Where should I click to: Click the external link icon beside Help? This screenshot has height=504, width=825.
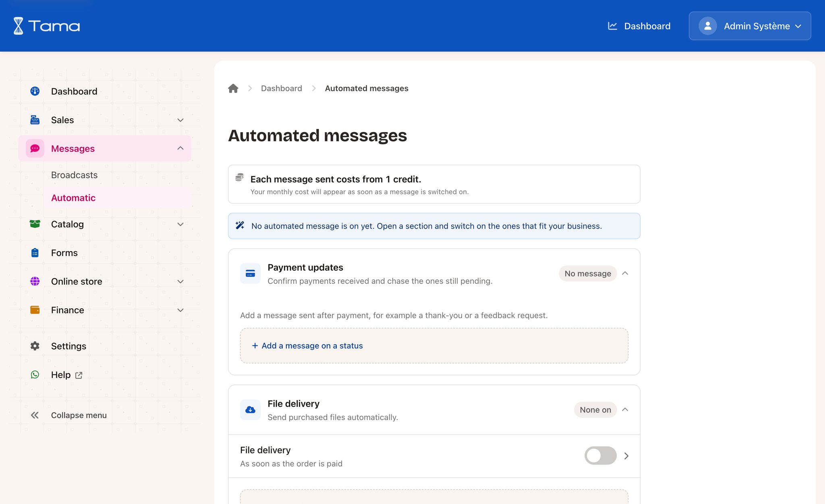[x=79, y=375]
